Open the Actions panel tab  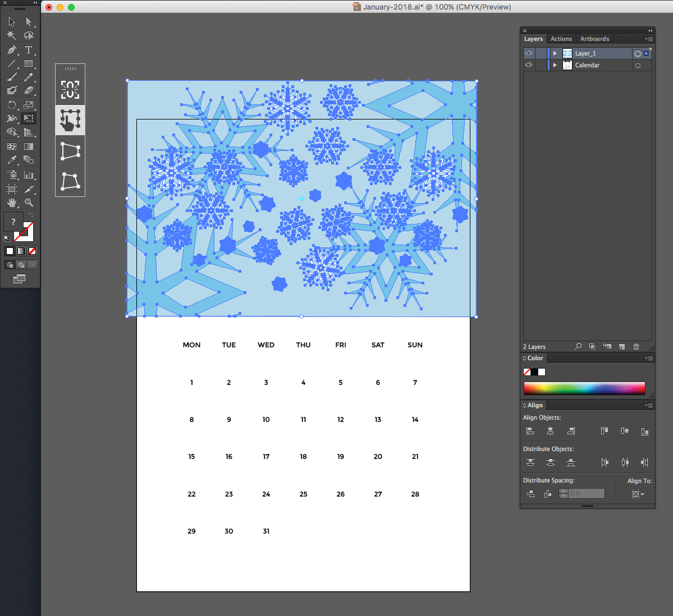(561, 39)
